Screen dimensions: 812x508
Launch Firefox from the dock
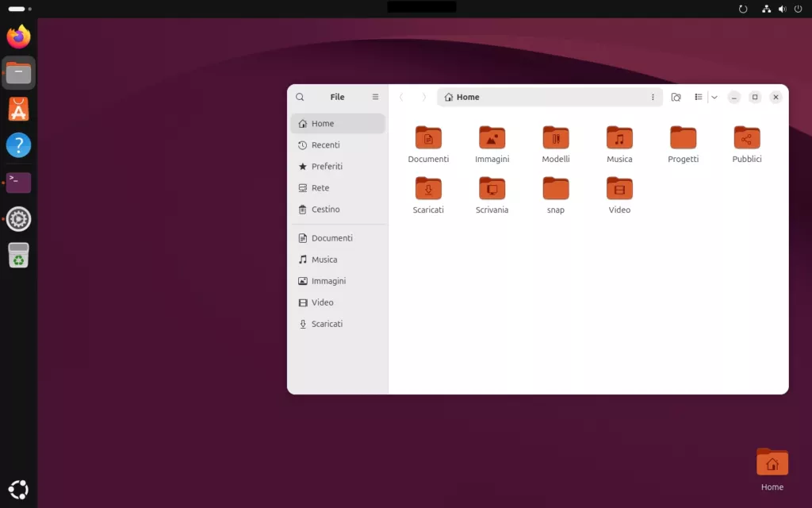[x=19, y=37]
